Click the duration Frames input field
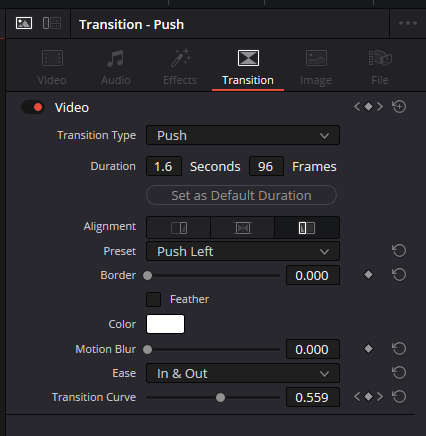The height and width of the screenshot is (436, 426). click(x=266, y=166)
